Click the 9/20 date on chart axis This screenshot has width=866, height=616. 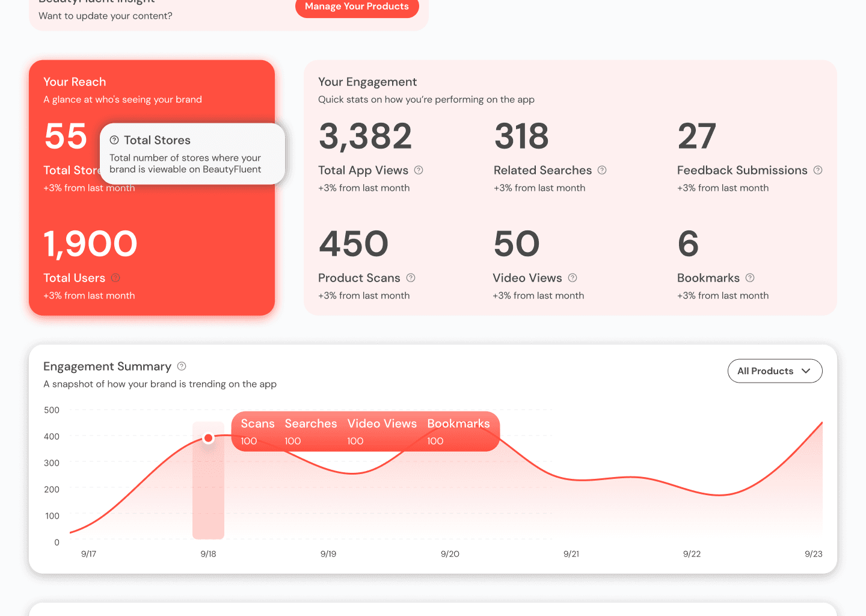[x=450, y=554]
